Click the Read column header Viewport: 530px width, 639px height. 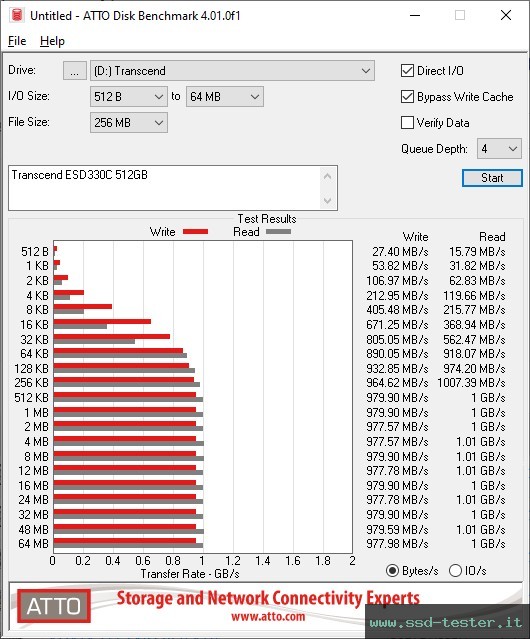(x=492, y=237)
